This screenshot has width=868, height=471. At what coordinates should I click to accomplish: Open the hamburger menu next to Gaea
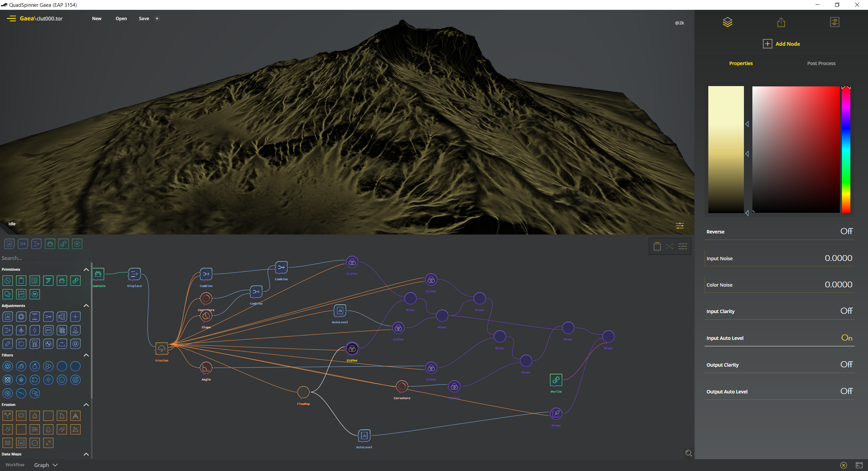(x=12, y=19)
